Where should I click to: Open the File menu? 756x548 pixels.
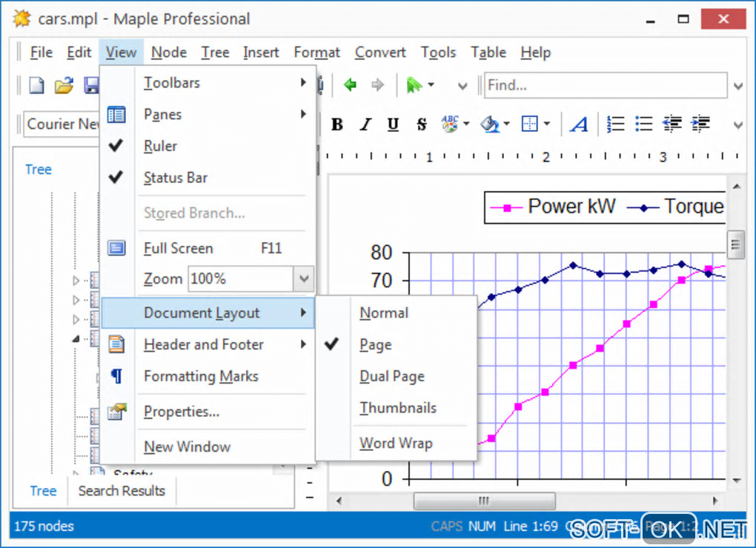[x=41, y=52]
